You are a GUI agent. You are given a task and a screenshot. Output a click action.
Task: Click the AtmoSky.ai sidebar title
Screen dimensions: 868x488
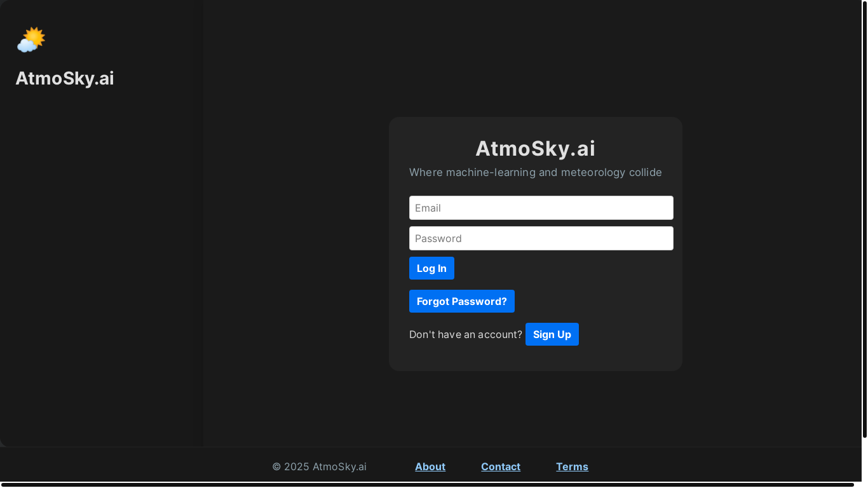tap(65, 78)
